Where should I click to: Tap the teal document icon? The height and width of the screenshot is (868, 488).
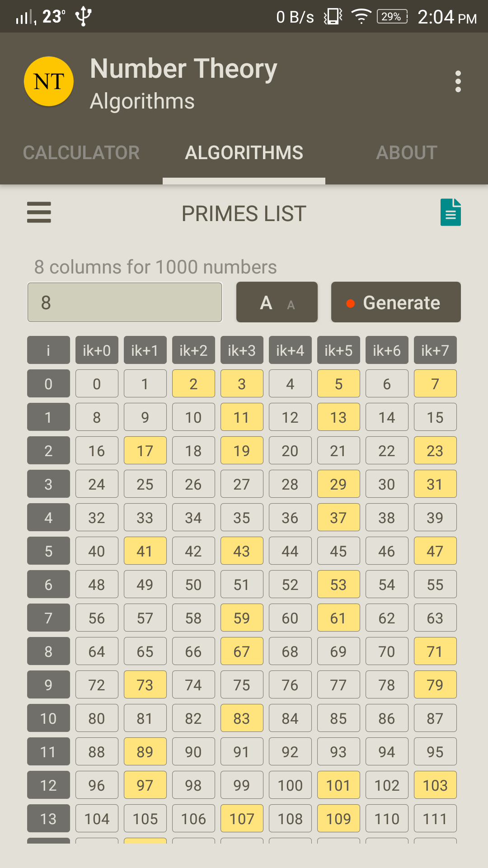pyautogui.click(x=450, y=212)
